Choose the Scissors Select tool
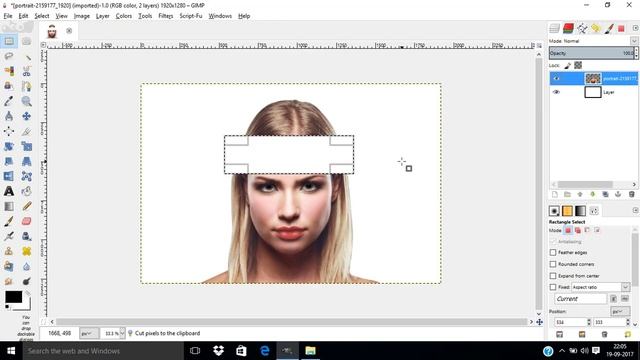 point(27,71)
